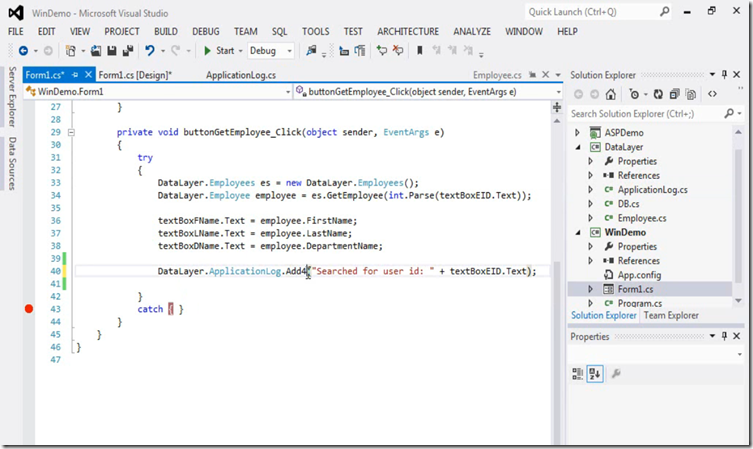The width and height of the screenshot is (753, 449).
Task: Click the New Project toolbar icon
Action: coord(71,50)
